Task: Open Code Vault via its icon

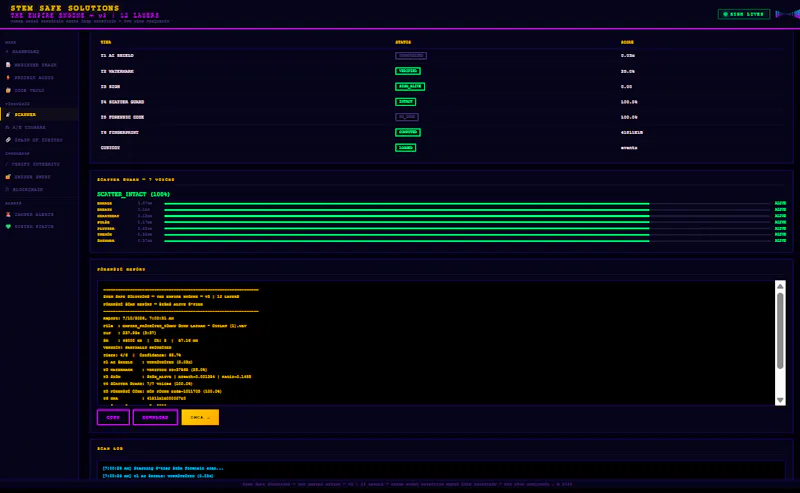Action: point(8,90)
